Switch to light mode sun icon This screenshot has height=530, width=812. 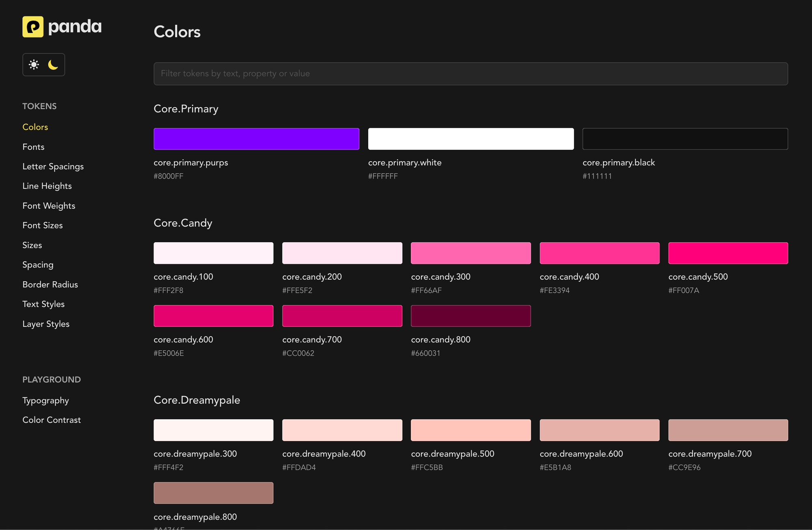coord(34,65)
